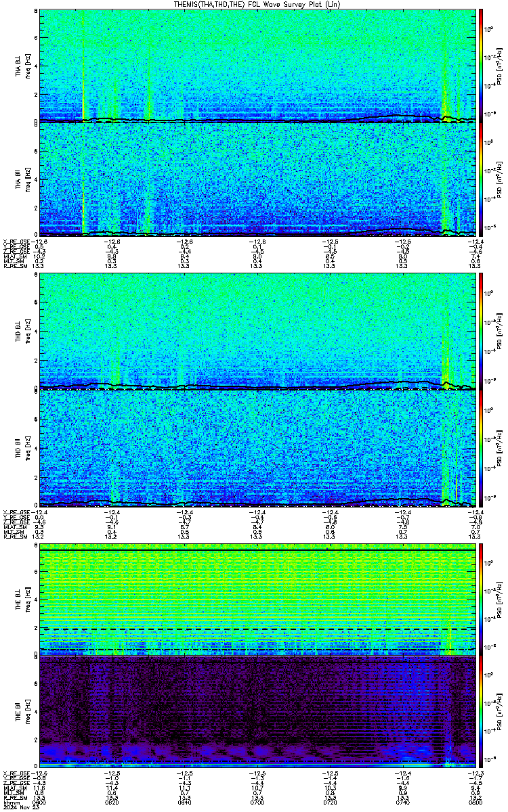Click the 0700 time tick label
508x812 pixels.
pos(257,803)
